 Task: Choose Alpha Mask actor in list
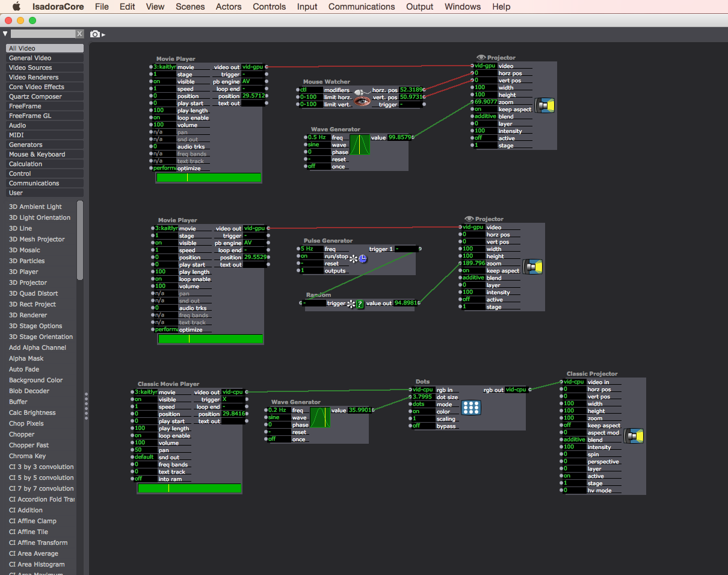point(26,358)
